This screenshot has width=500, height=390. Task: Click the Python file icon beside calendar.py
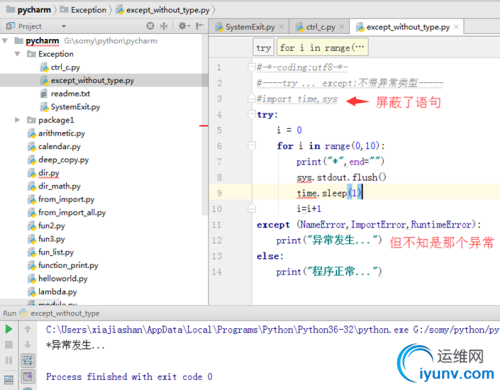pyautogui.click(x=32, y=147)
